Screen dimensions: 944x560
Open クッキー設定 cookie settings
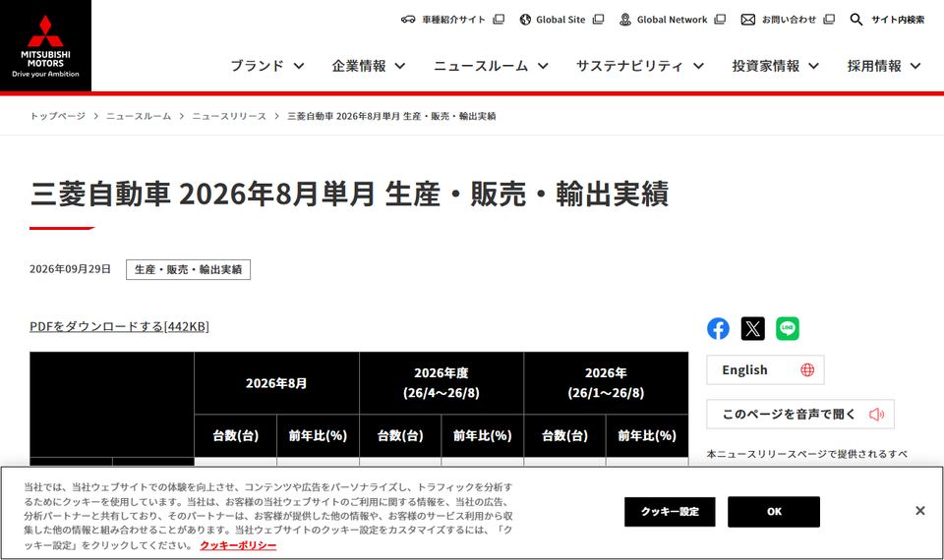[x=670, y=512]
